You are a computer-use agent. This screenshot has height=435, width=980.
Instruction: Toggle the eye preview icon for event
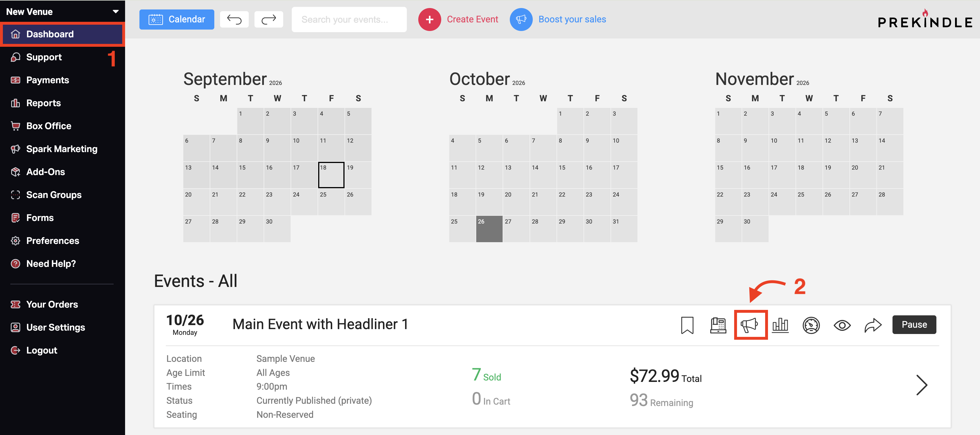point(842,325)
